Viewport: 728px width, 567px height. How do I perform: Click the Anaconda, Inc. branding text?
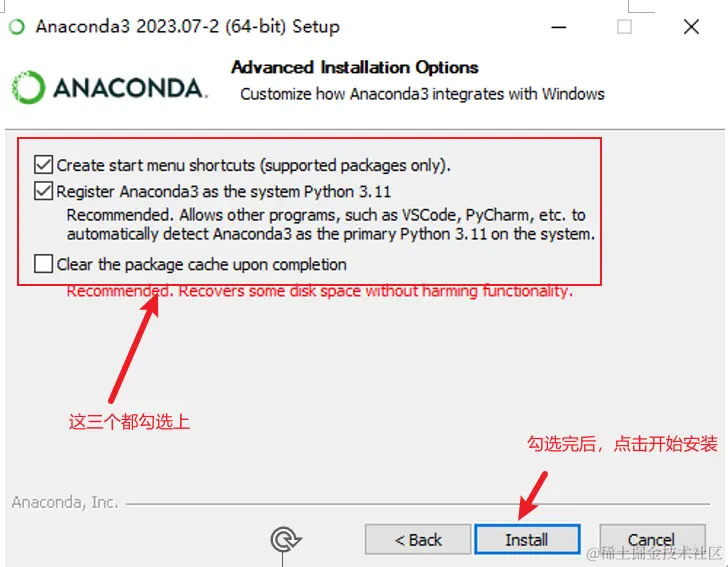(x=65, y=502)
